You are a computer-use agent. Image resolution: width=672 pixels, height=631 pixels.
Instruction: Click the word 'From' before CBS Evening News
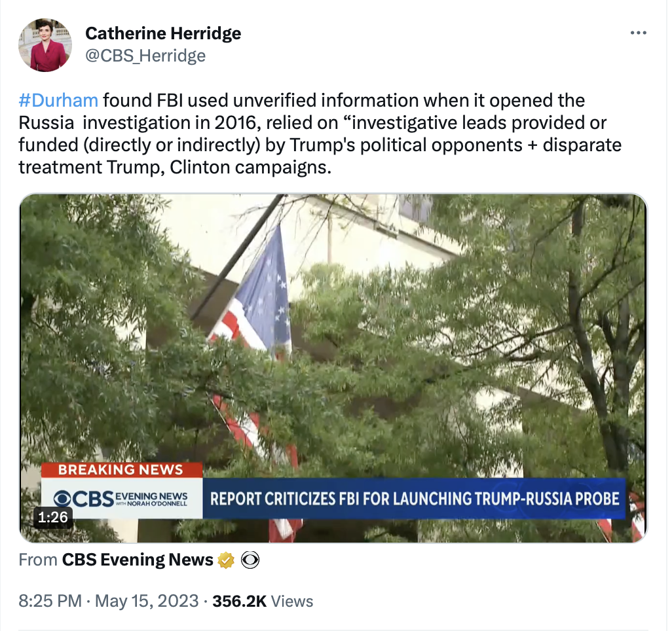pos(38,560)
